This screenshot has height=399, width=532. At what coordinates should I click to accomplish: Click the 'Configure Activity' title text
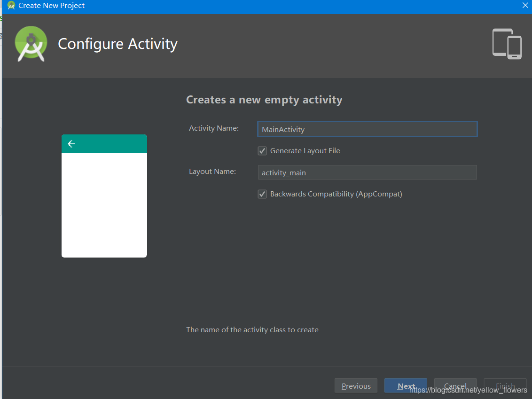[118, 44]
